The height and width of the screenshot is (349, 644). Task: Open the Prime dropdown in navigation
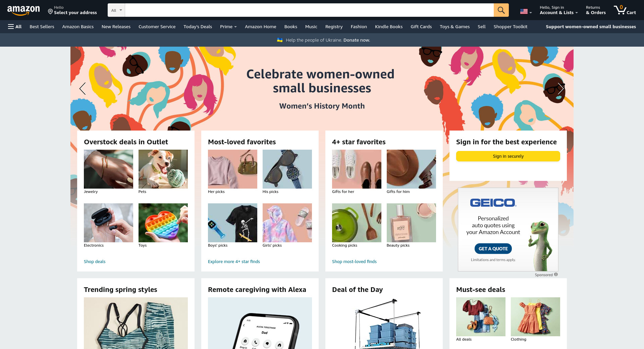click(228, 27)
